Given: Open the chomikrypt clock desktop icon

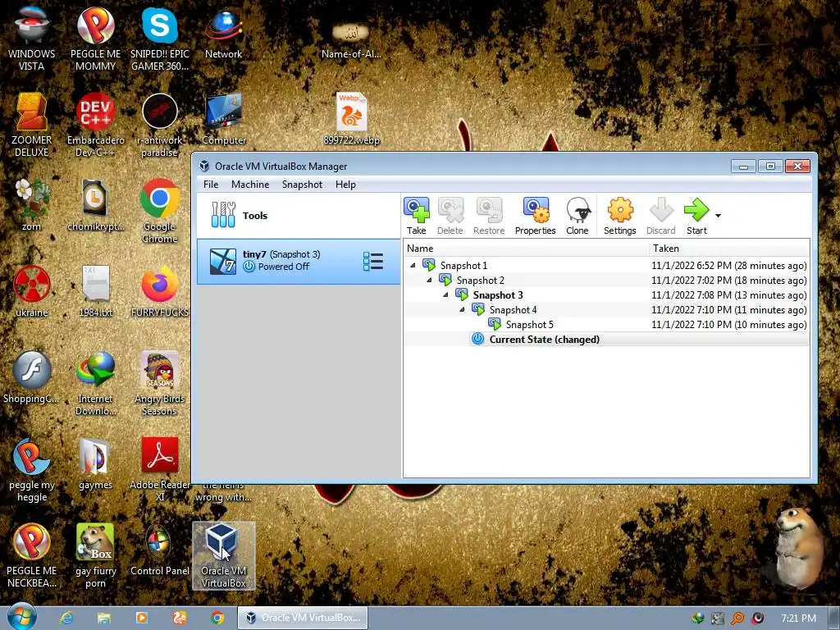Looking at the screenshot, I should [x=95, y=206].
